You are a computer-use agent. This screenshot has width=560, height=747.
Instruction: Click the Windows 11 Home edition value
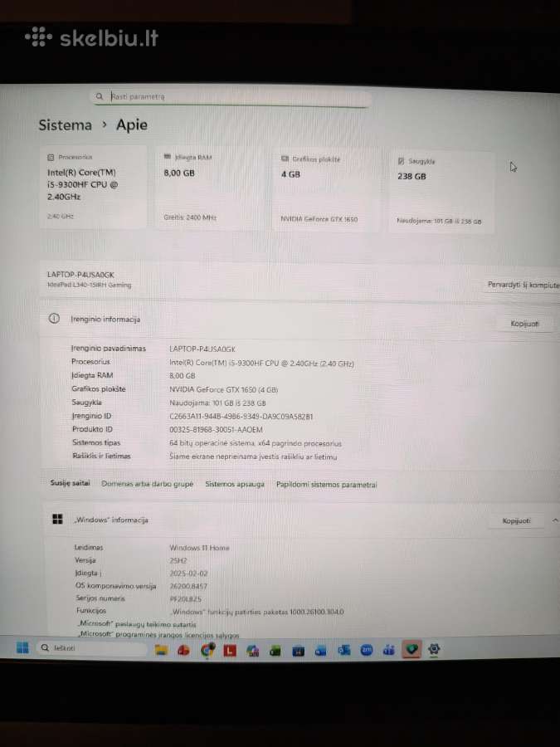(x=199, y=548)
